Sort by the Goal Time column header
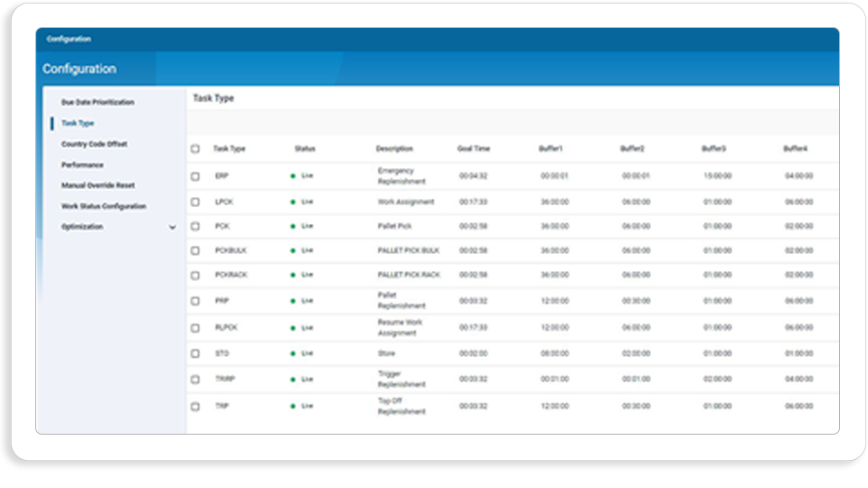The width and height of the screenshot is (868, 488). (x=474, y=149)
